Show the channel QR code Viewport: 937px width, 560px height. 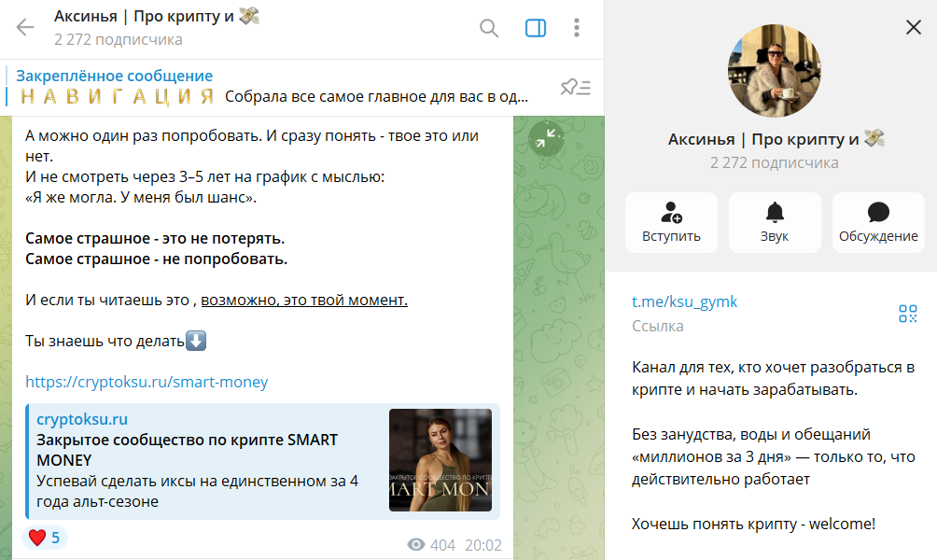(x=908, y=314)
